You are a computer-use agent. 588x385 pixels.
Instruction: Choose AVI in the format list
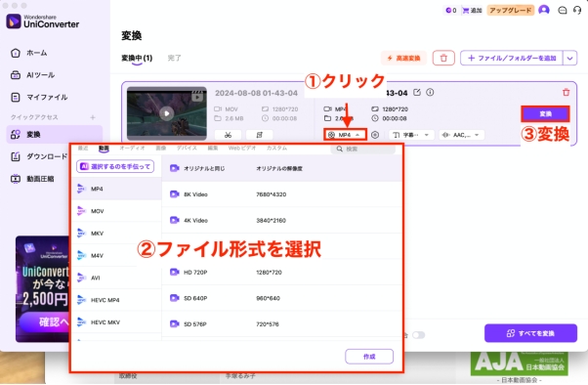click(x=116, y=278)
